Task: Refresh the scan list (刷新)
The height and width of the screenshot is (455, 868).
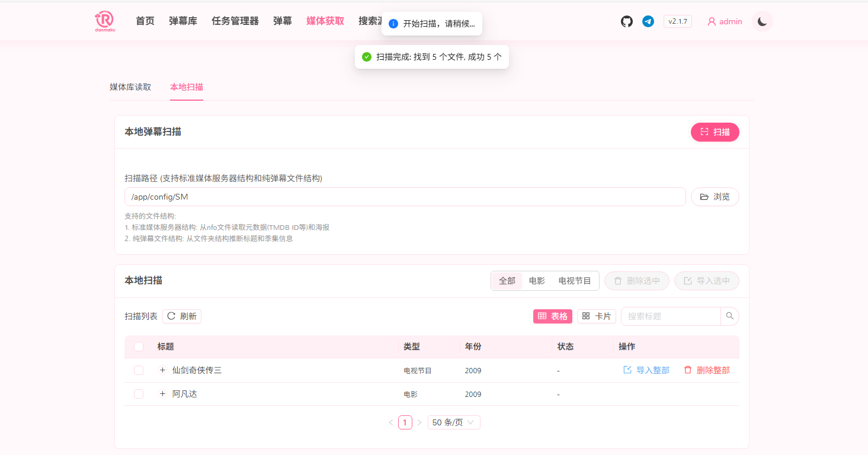Action: tap(182, 316)
